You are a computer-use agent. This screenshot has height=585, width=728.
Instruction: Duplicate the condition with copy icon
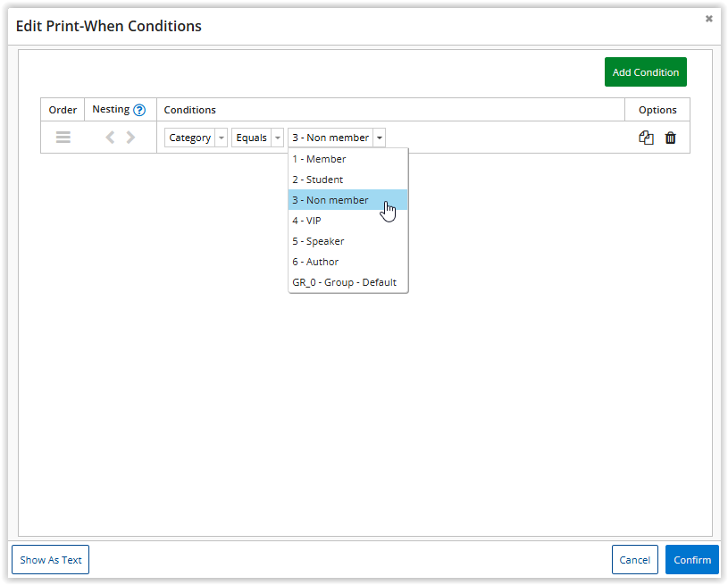646,138
